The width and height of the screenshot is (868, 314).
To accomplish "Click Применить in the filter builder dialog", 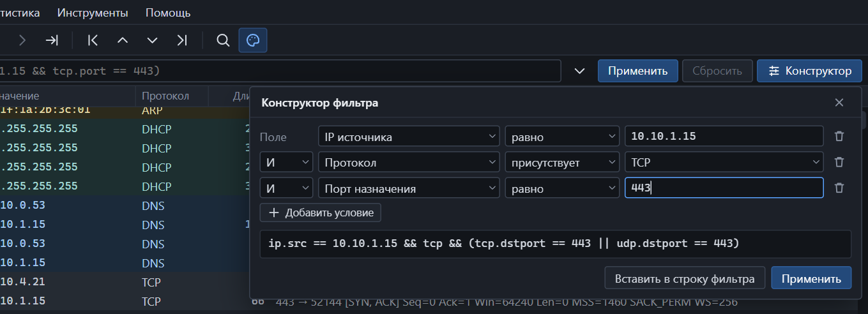I will click(811, 279).
